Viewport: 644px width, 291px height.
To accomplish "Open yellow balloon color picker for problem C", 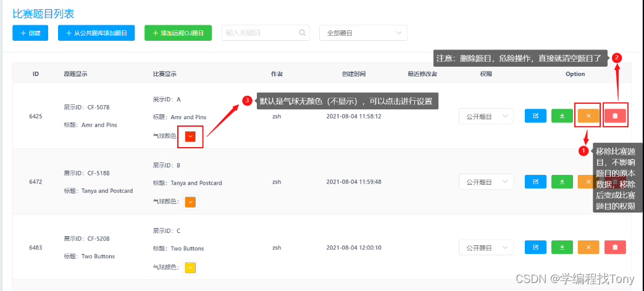I will click(x=191, y=268).
